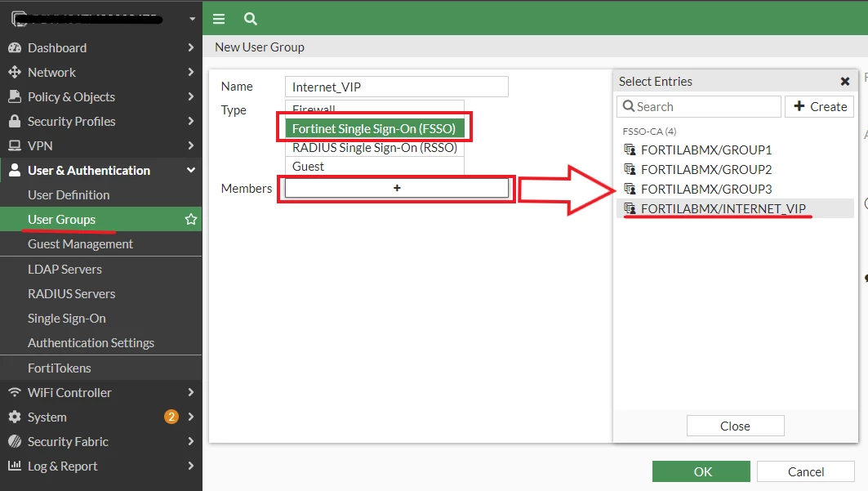868x491 pixels.
Task: Select entry FORTILABMX/GROUP2
Action: (735, 169)
